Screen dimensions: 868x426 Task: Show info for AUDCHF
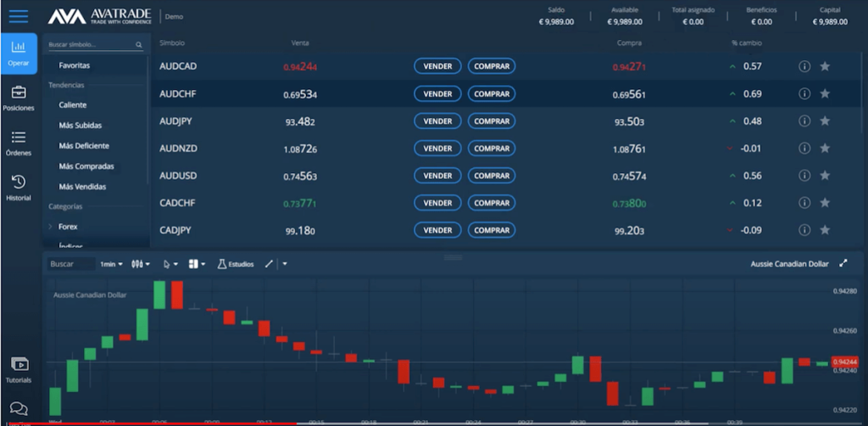point(804,93)
